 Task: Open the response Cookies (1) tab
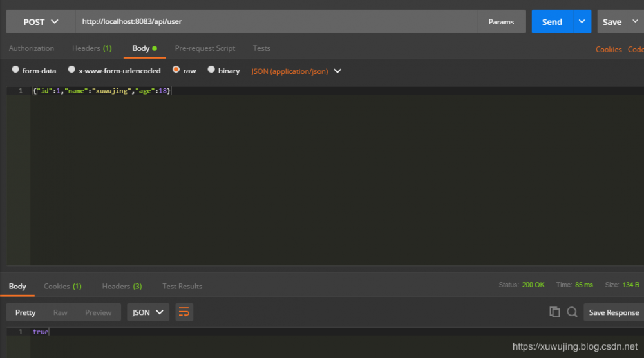tap(62, 286)
